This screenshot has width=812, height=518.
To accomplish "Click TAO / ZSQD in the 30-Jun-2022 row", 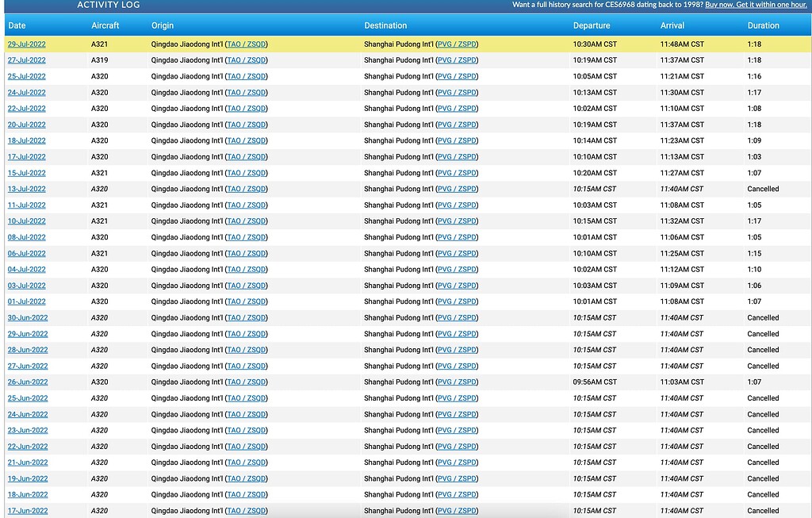I will 246,318.
